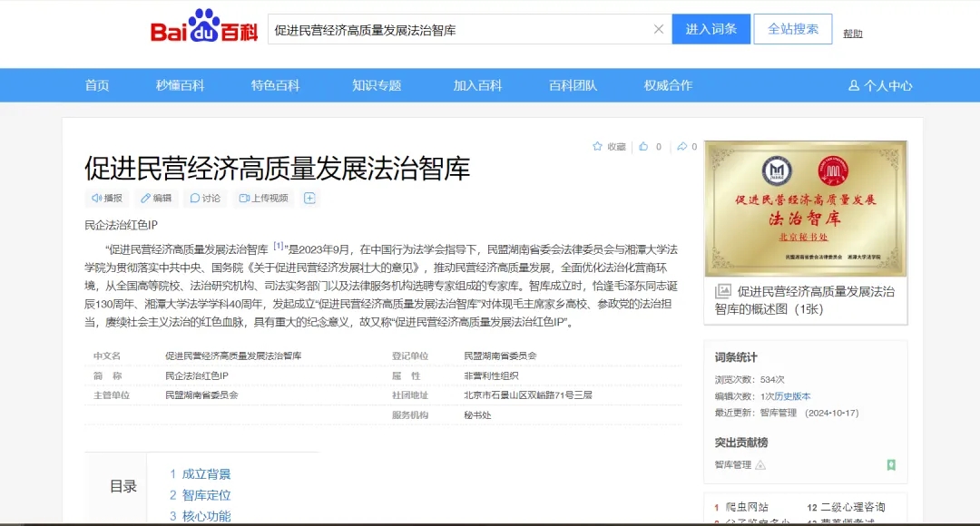
Task: Click the 词条统计 heading
Action: pyautogui.click(x=736, y=357)
